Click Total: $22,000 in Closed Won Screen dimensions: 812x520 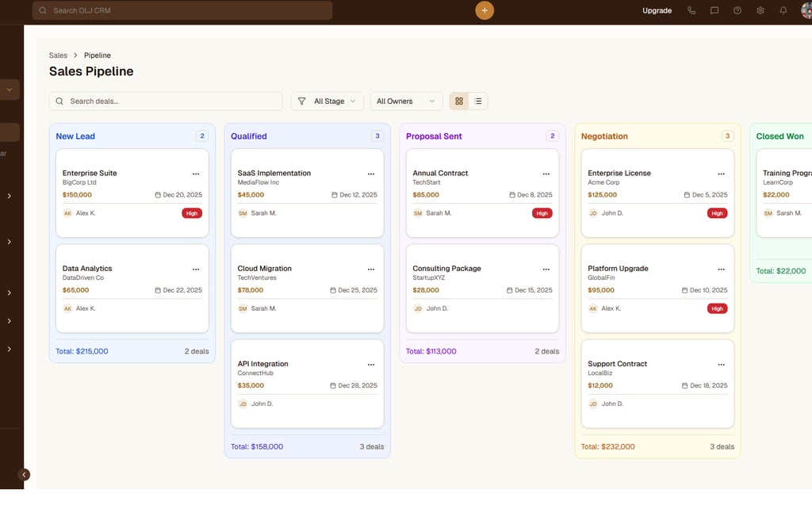(x=780, y=271)
